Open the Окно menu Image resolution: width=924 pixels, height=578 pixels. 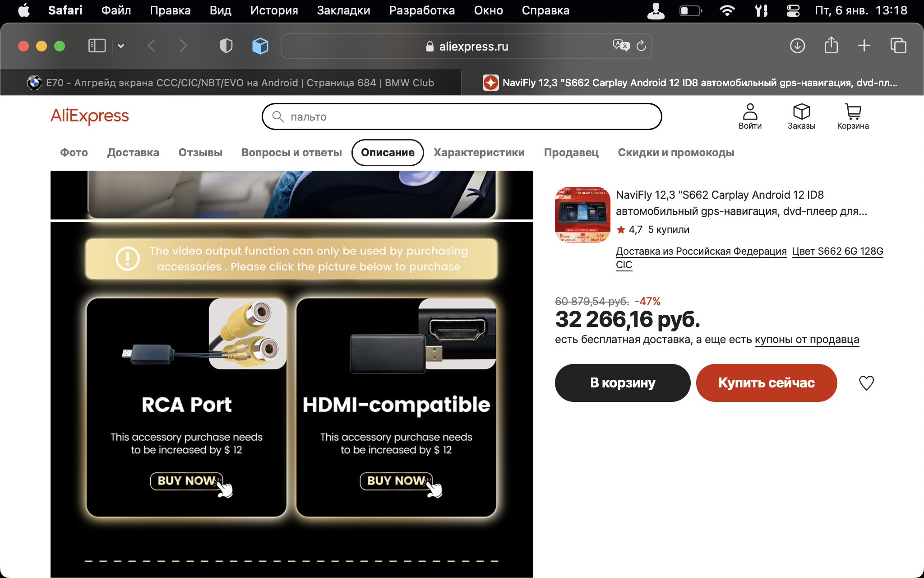(x=488, y=10)
